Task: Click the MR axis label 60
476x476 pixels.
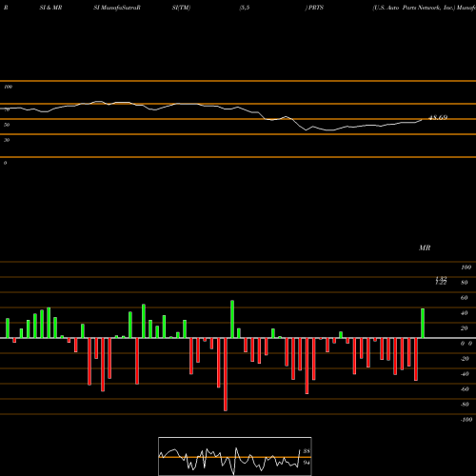Action: (x=465, y=298)
